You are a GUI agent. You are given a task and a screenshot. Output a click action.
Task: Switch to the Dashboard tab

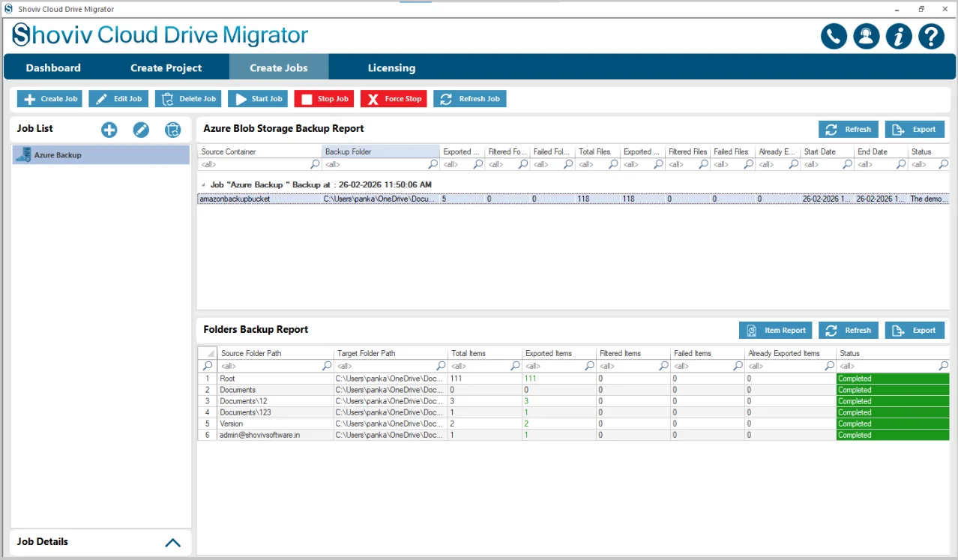53,67
